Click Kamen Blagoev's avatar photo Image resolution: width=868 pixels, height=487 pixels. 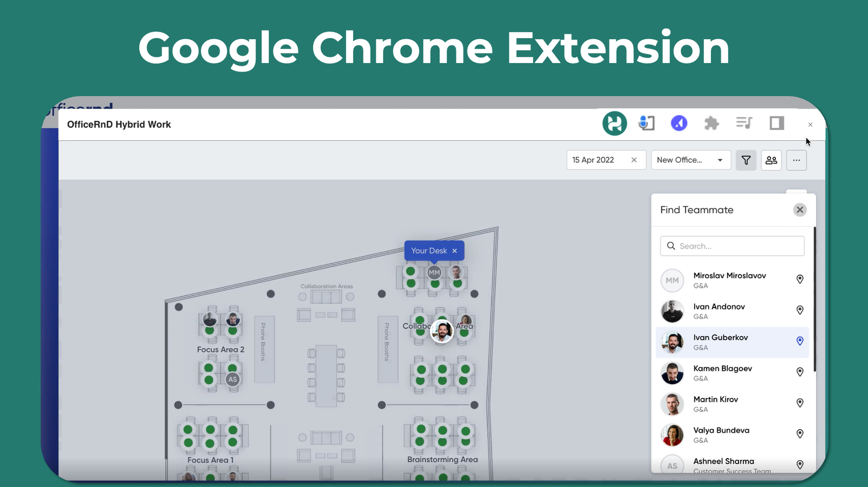(672, 373)
